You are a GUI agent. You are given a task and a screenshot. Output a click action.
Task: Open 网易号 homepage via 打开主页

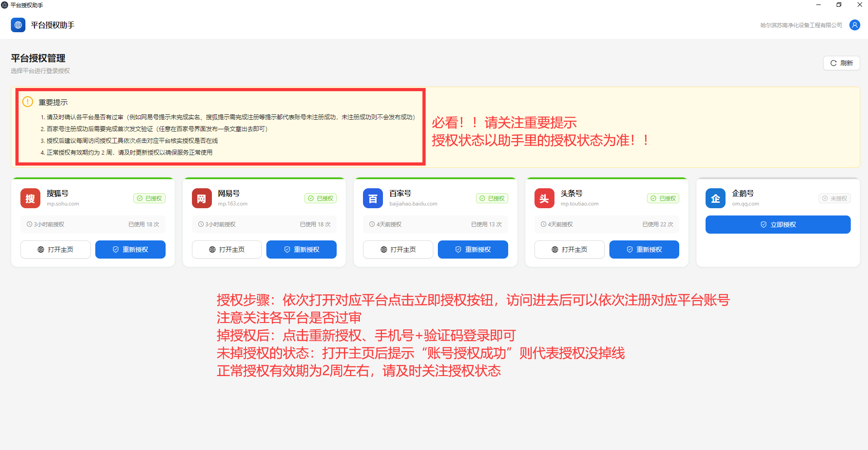pos(227,249)
